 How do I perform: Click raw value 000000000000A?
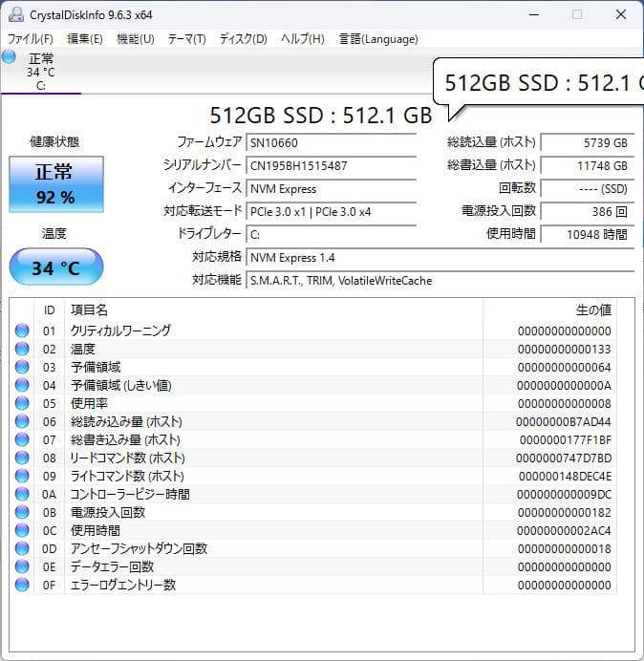tap(564, 385)
